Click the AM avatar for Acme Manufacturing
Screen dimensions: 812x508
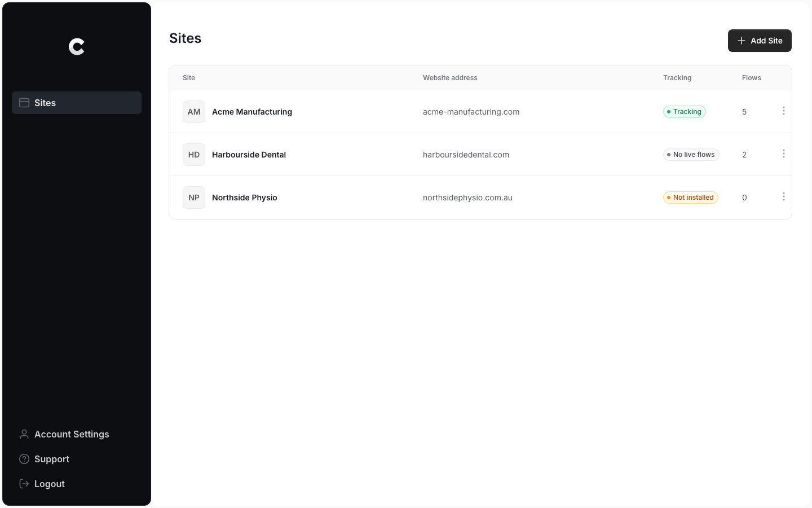point(194,112)
